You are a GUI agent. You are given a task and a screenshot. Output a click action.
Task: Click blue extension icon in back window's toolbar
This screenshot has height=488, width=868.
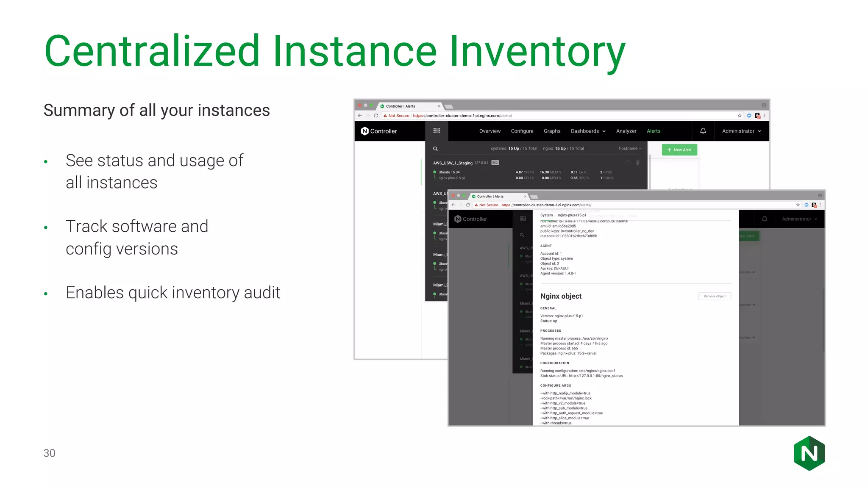pyautogui.click(x=749, y=116)
